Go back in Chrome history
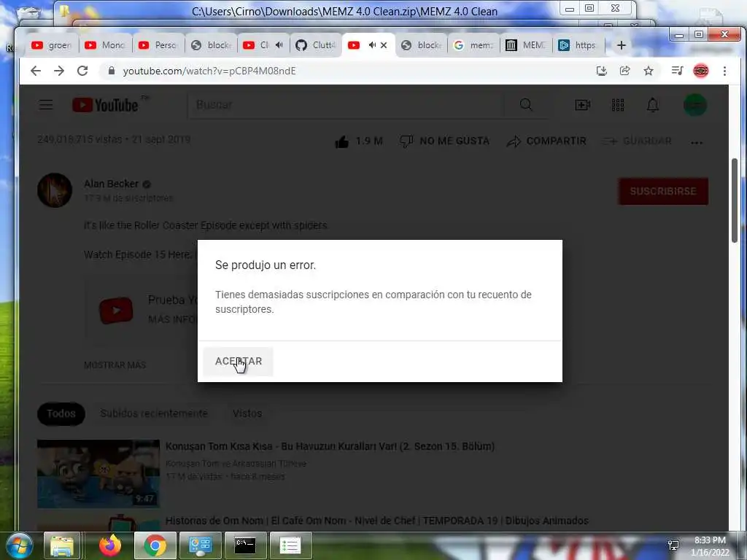The width and height of the screenshot is (747, 560). 36,71
